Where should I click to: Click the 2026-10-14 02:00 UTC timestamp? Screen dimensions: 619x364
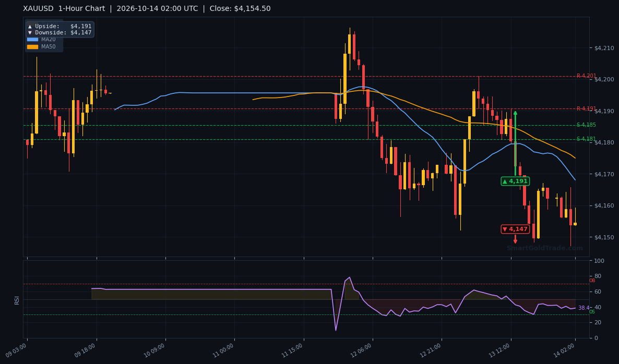pos(157,9)
